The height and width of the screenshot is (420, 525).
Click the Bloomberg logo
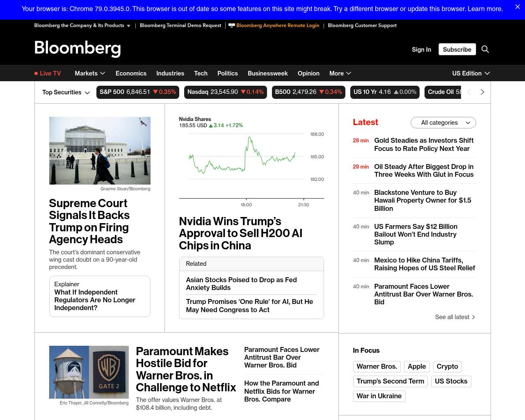(78, 48)
